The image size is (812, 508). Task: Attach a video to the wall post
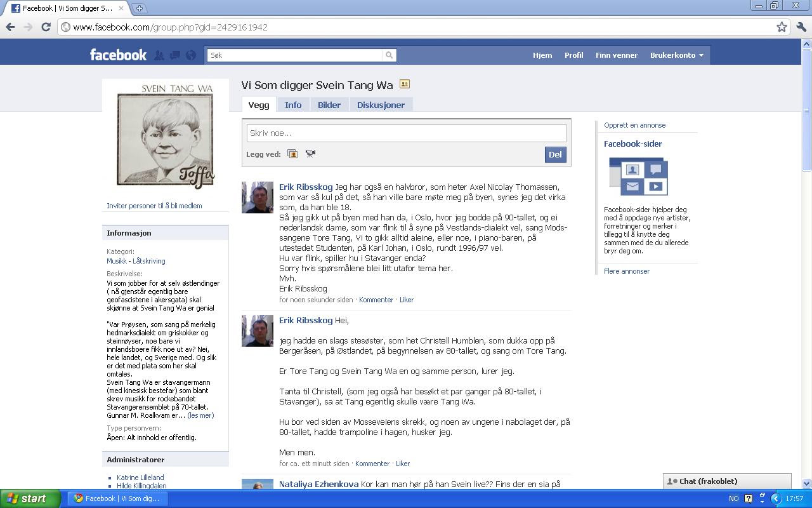click(x=310, y=154)
